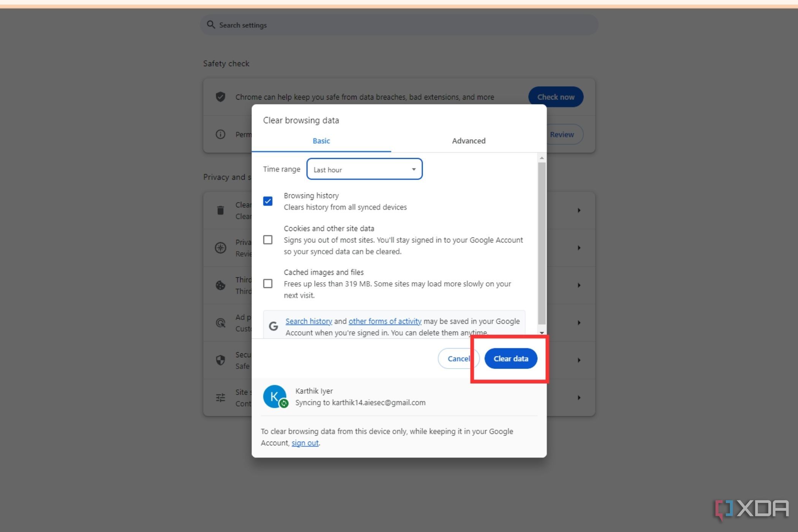
Task: Enable the Cookies and other site data checkbox
Action: point(267,239)
